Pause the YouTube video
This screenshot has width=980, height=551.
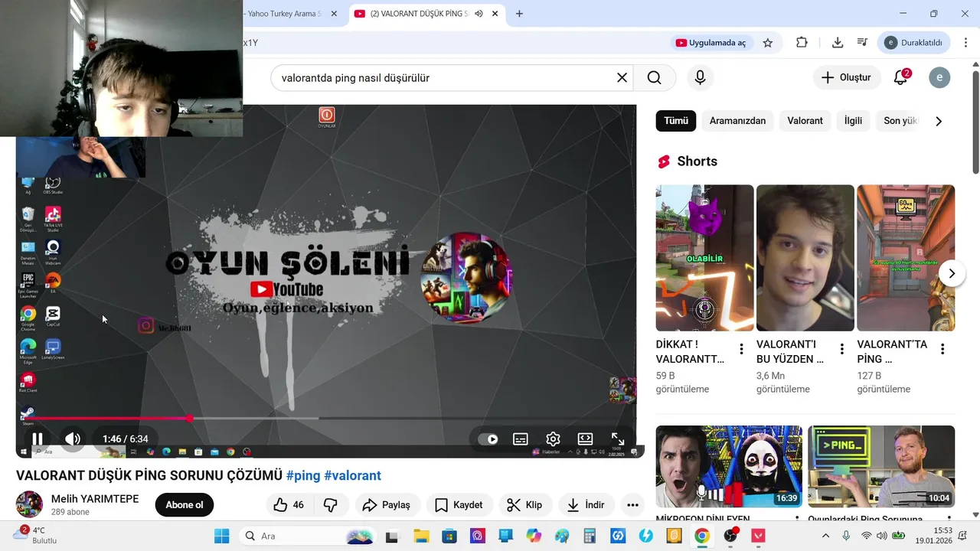[37, 439]
